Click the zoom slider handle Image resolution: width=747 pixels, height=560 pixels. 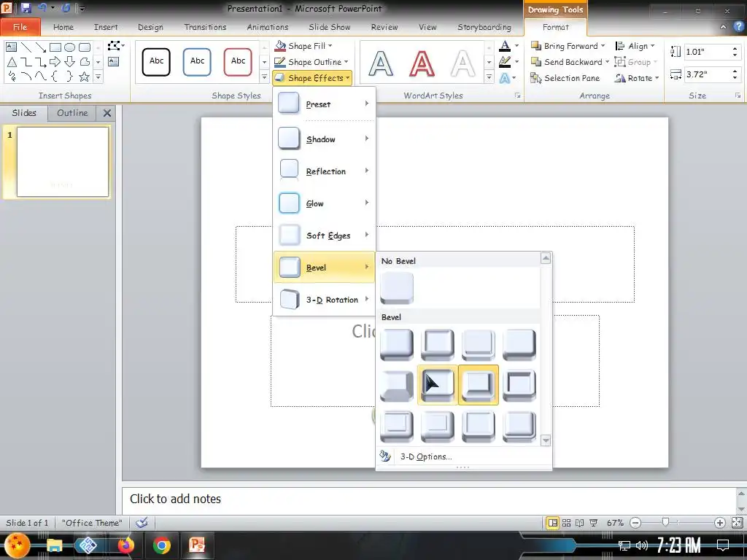(665, 522)
